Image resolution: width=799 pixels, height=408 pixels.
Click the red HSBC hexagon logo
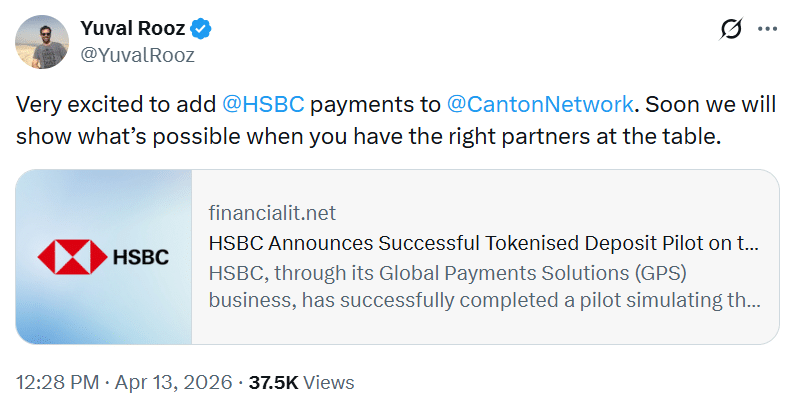(x=66, y=257)
